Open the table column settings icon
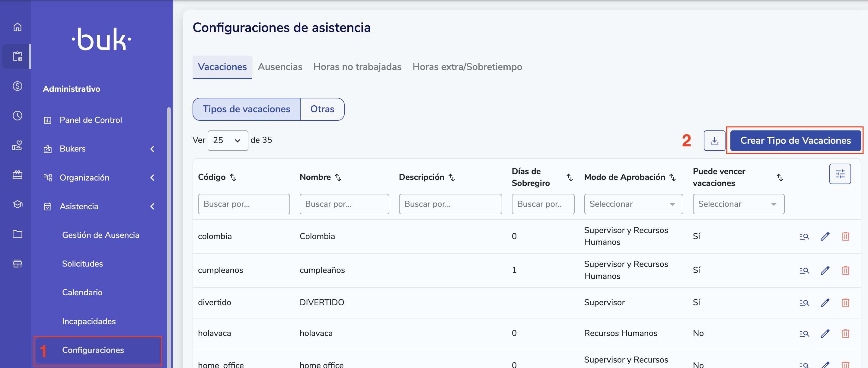 point(840,174)
